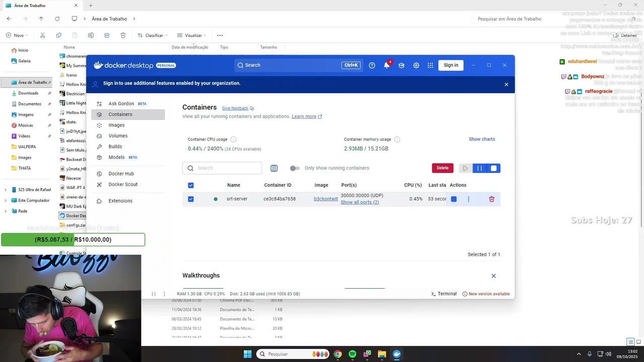Open Spotify from the taskbar
The height and width of the screenshot is (362, 644).
(x=352, y=354)
